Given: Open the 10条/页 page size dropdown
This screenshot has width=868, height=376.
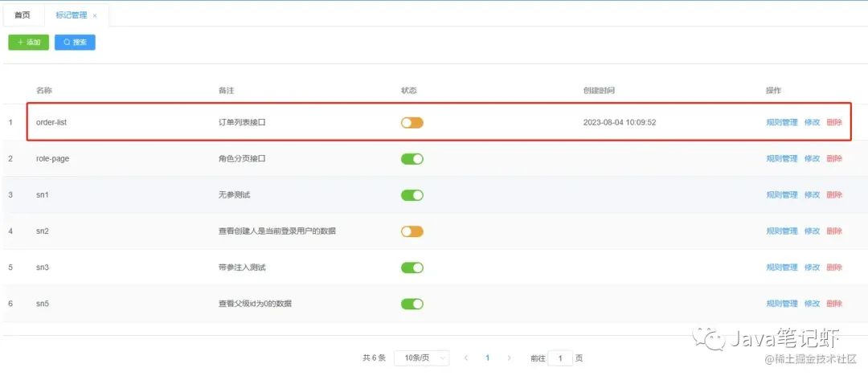Looking at the screenshot, I should click(x=422, y=358).
